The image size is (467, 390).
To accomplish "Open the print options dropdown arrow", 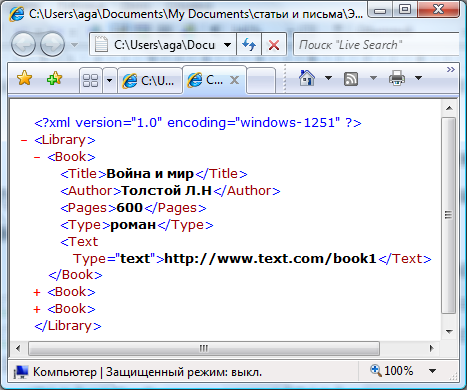I will coord(419,78).
